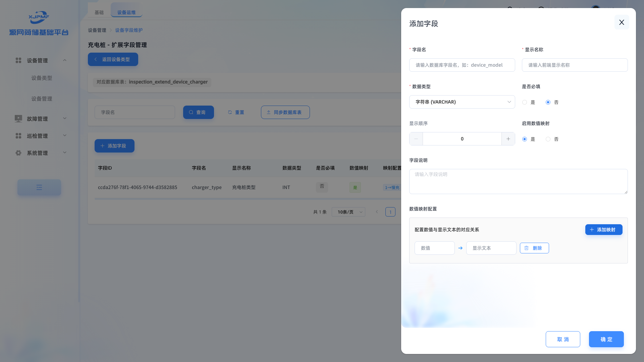Select 是 for 是否必填
The width and height of the screenshot is (644, 362).
(x=525, y=102)
